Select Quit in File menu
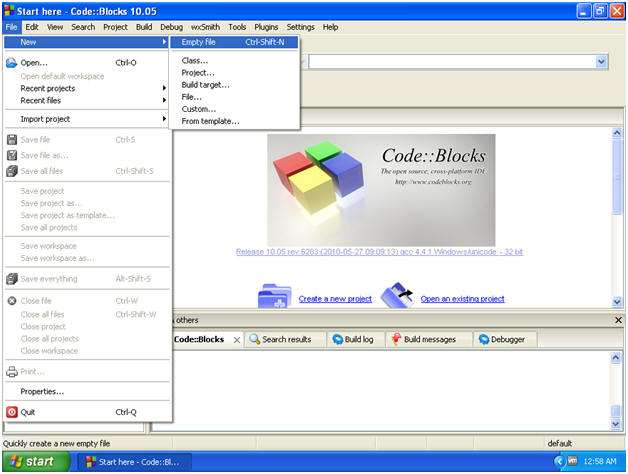The height and width of the screenshot is (474, 628). (86, 412)
